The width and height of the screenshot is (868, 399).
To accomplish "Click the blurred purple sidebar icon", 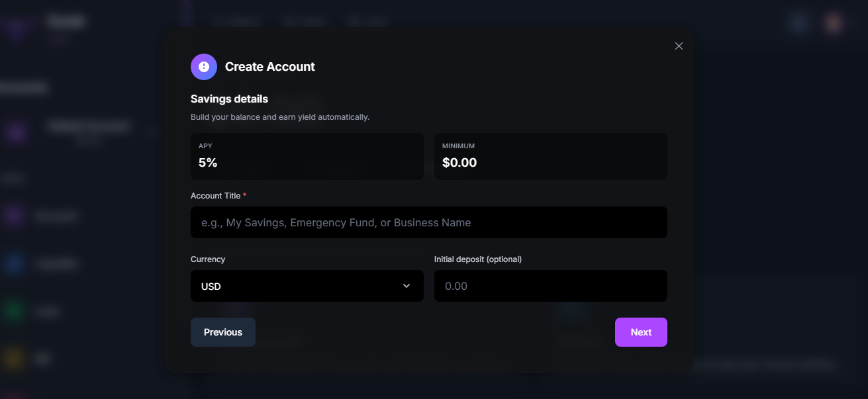I will point(15,216).
